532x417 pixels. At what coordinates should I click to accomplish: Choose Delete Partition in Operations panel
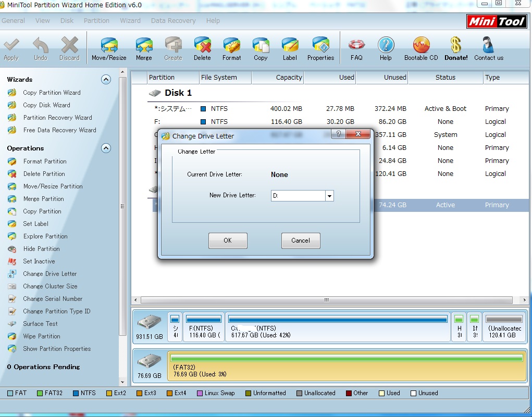44,174
